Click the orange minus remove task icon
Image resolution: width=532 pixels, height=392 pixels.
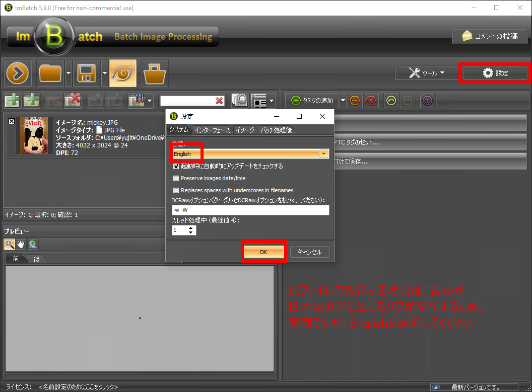(355, 101)
